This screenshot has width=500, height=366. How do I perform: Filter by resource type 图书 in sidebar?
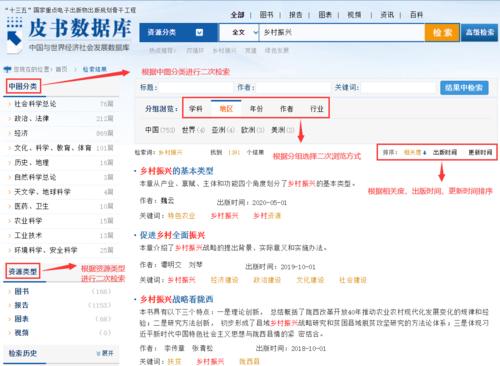pyautogui.click(x=22, y=291)
